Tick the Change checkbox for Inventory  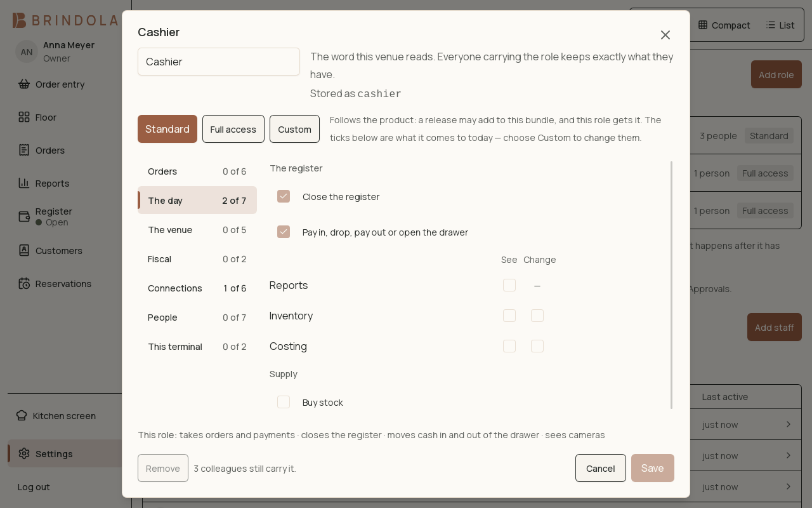click(537, 316)
